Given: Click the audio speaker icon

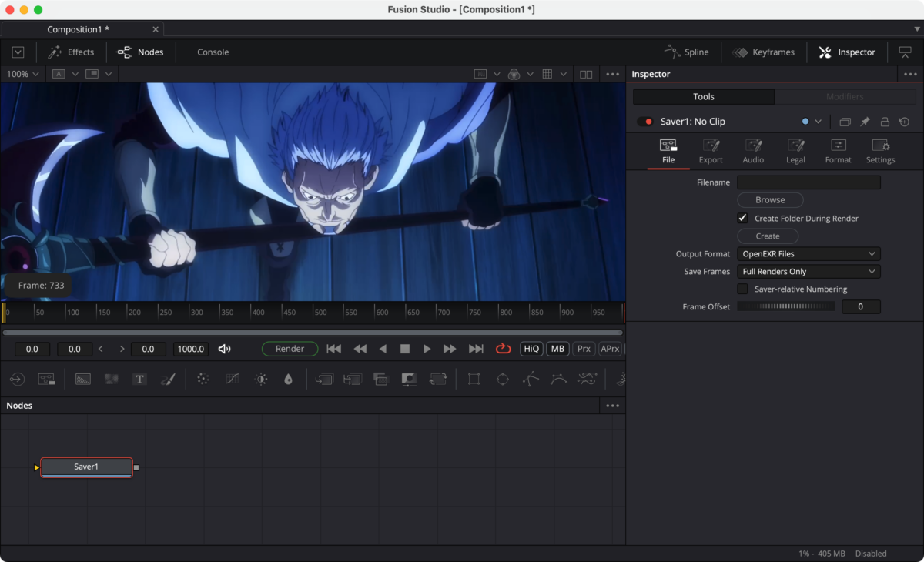Looking at the screenshot, I should [x=224, y=349].
